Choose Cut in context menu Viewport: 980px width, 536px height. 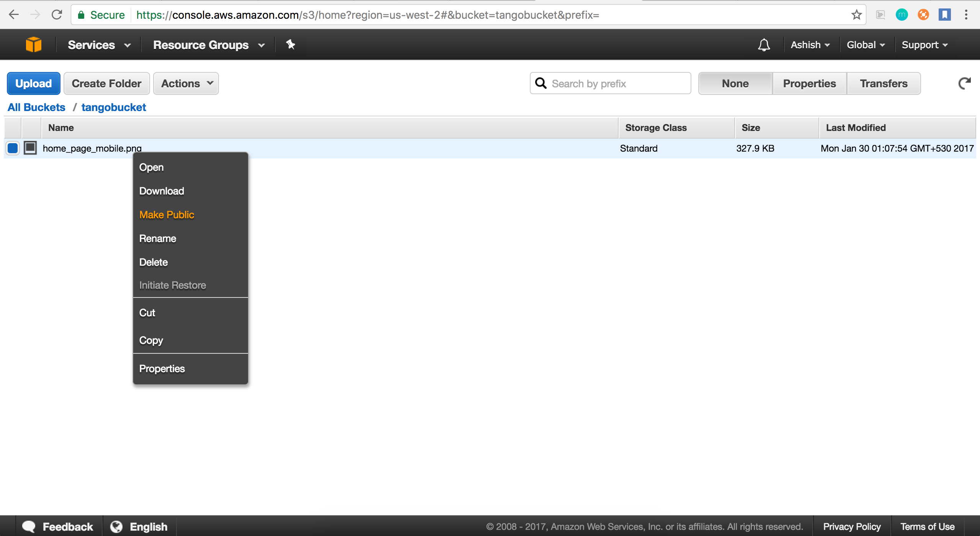190,313
